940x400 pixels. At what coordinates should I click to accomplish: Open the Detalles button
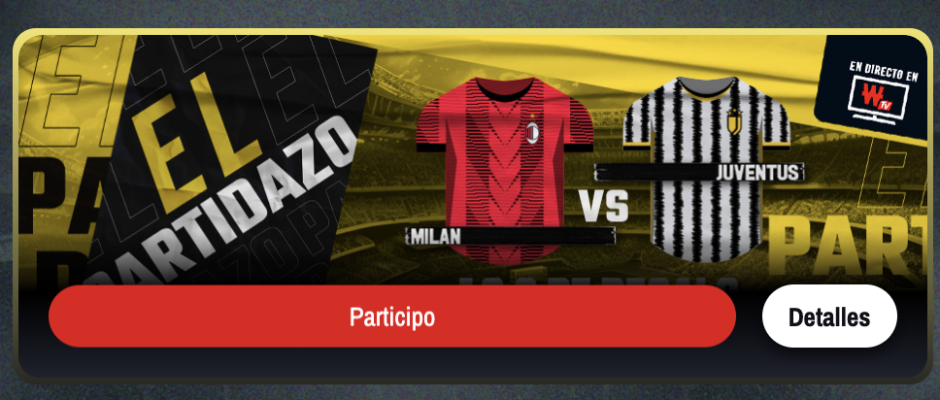(x=829, y=317)
